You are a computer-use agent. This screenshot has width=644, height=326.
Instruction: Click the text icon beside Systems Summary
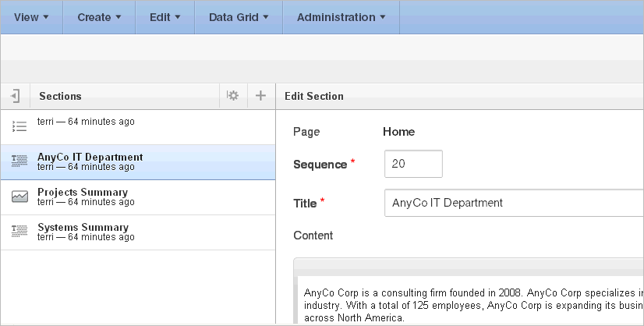click(x=19, y=232)
